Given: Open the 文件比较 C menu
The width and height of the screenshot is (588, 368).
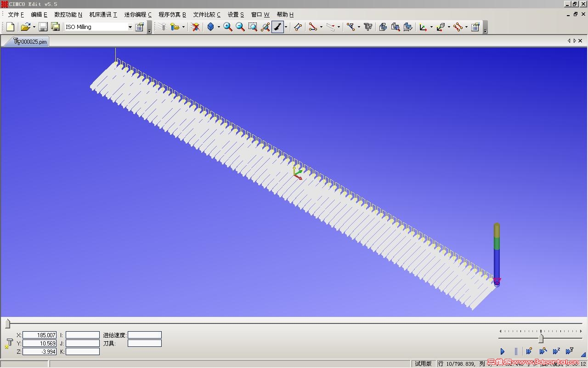Looking at the screenshot, I should [x=207, y=14].
